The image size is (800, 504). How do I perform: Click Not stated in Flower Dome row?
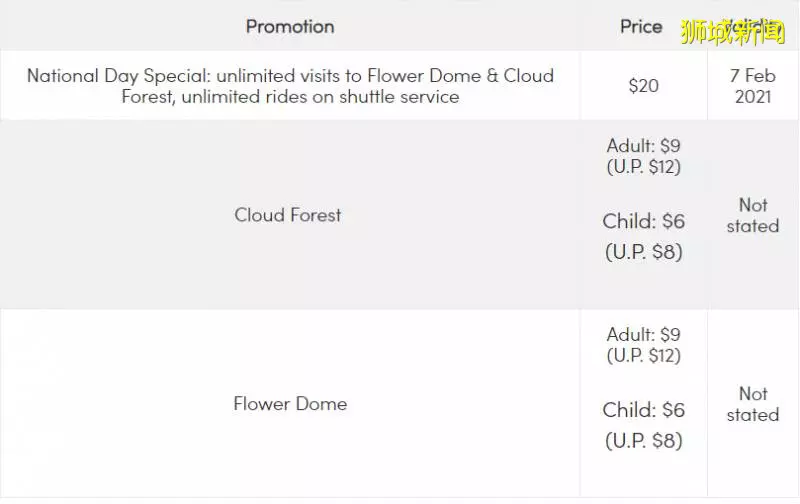coord(753,404)
